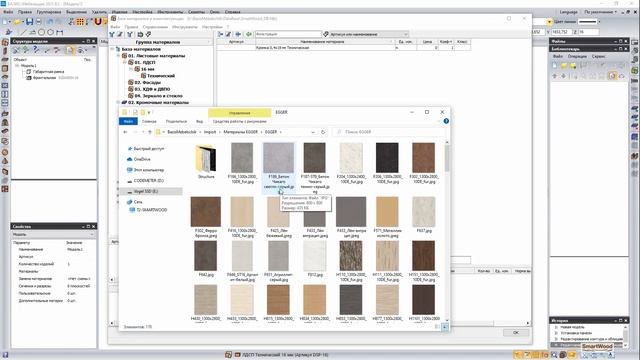Click the EGGER search field
640x360 pixels.
point(388,132)
